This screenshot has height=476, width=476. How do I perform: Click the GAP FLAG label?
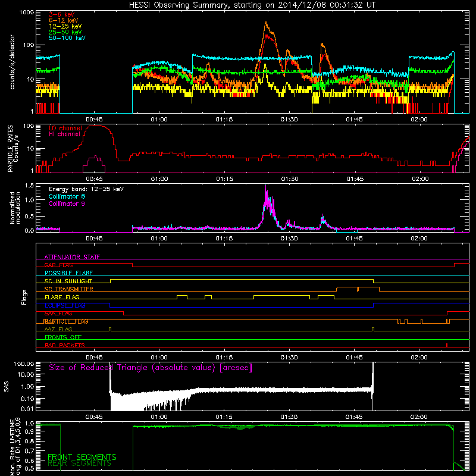tap(58, 265)
